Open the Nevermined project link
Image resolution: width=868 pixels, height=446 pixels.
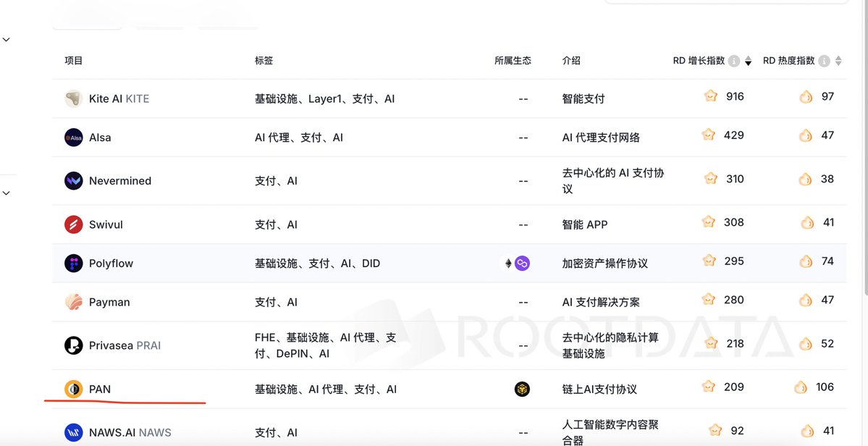[120, 181]
